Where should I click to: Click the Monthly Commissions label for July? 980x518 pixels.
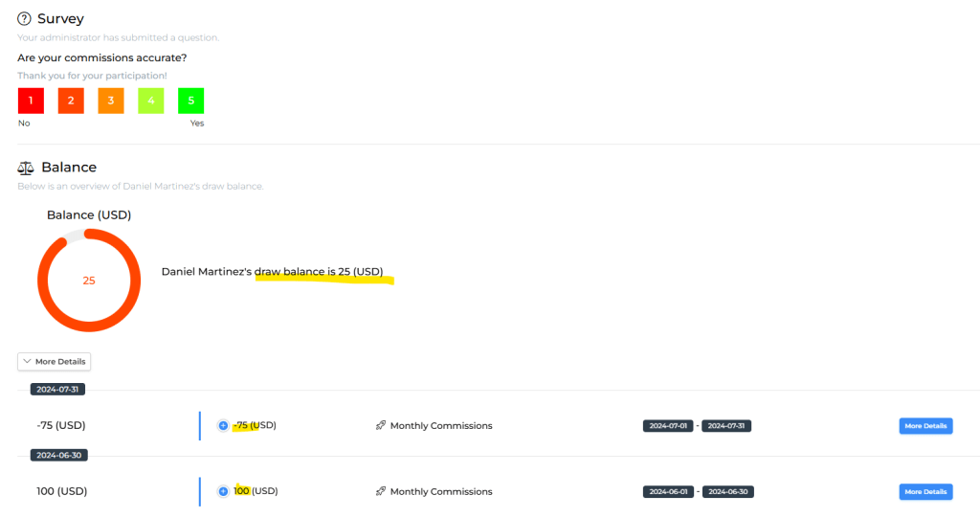pos(440,426)
